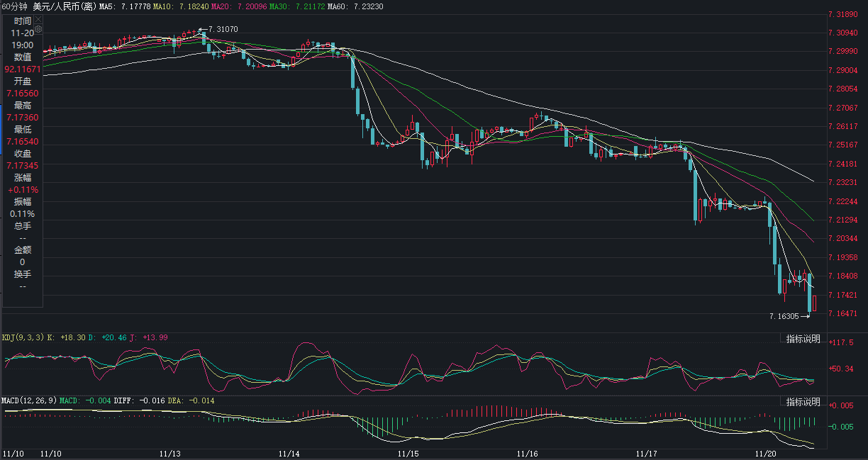Click the 收盘 close price value 7.17345
The height and width of the screenshot is (460, 868).
coord(22,165)
